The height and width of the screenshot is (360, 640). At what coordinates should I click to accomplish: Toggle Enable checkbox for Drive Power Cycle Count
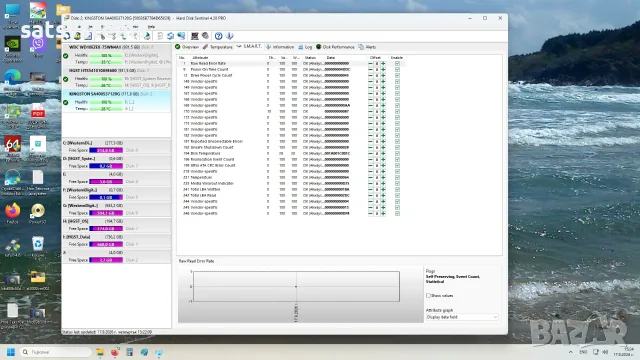[x=397, y=76]
